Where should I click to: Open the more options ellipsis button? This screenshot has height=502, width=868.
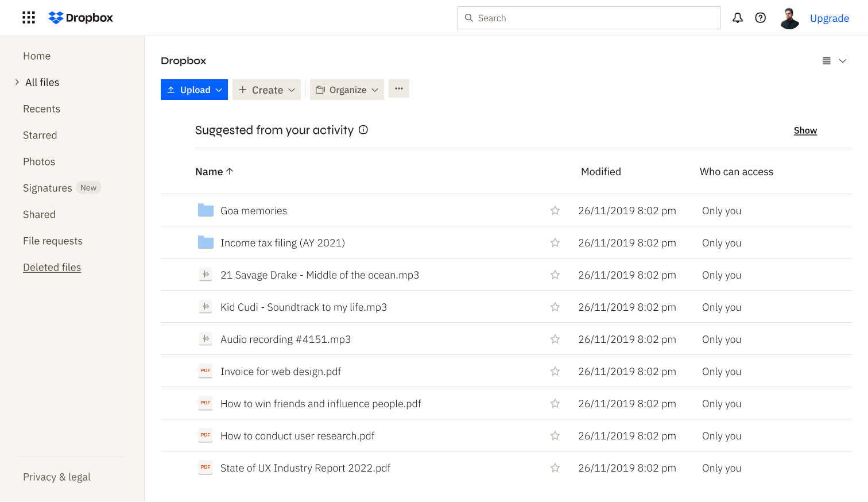pos(399,88)
